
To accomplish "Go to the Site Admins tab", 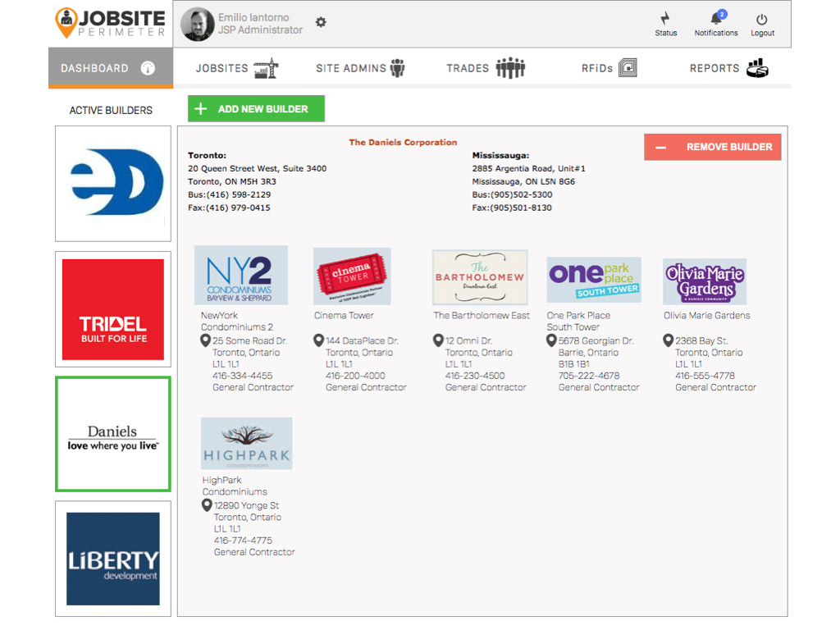I will tap(360, 68).
